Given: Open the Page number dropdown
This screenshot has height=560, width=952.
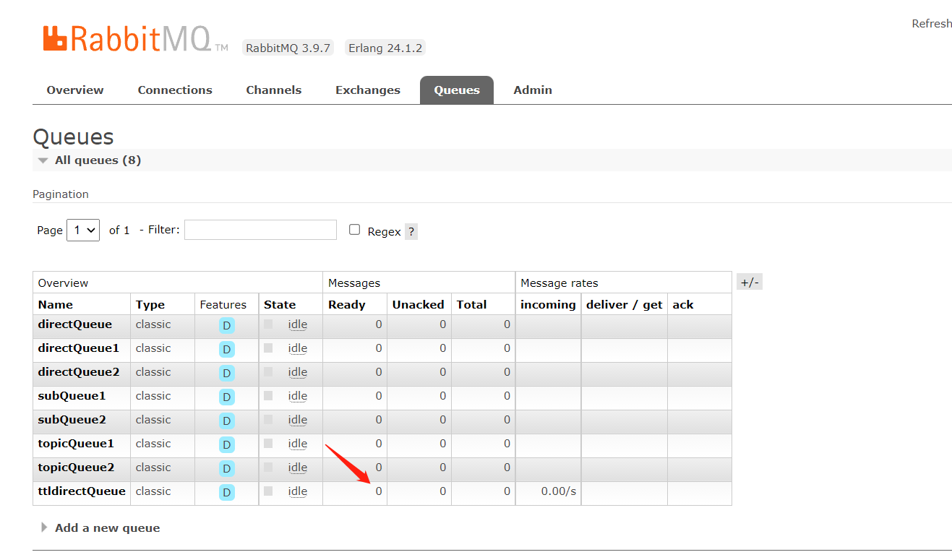Looking at the screenshot, I should [x=83, y=231].
